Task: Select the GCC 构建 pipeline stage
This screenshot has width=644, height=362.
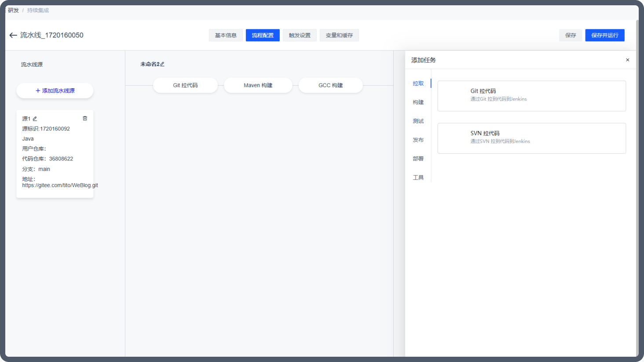Action: [331, 85]
